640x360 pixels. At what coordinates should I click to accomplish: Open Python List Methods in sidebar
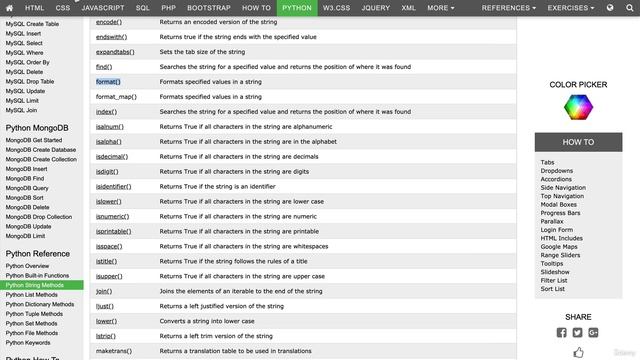[31, 295]
